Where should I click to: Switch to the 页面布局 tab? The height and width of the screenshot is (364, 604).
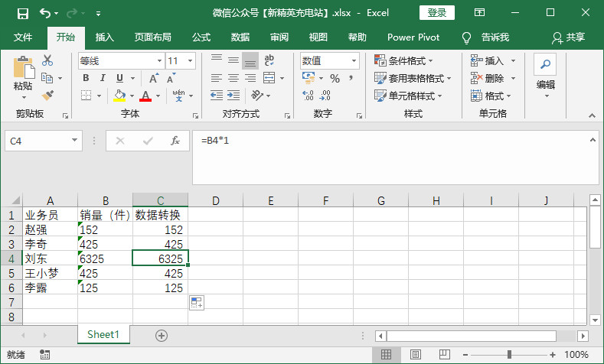[153, 37]
